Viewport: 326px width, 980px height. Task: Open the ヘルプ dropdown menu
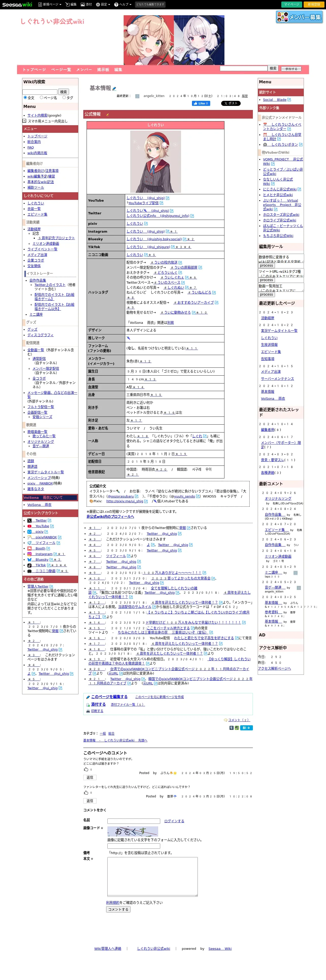[x=123, y=5]
